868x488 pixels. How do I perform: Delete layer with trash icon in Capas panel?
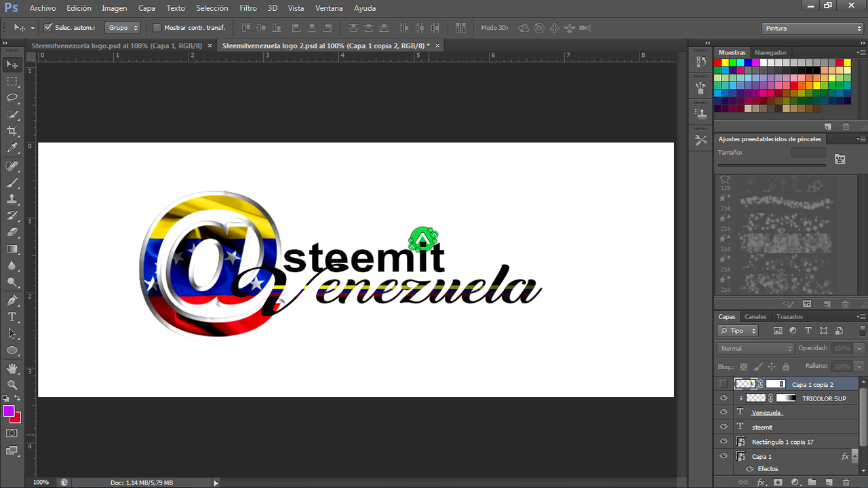pos(845,483)
